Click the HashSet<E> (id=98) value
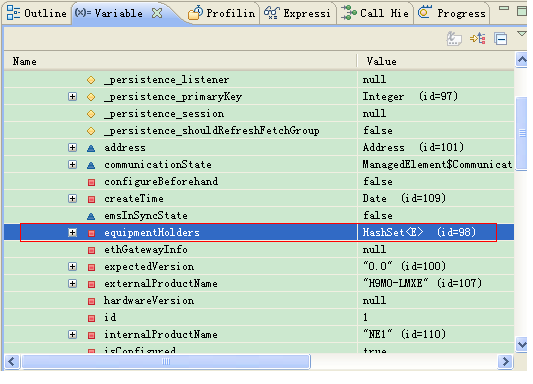533x384 pixels. click(x=419, y=232)
